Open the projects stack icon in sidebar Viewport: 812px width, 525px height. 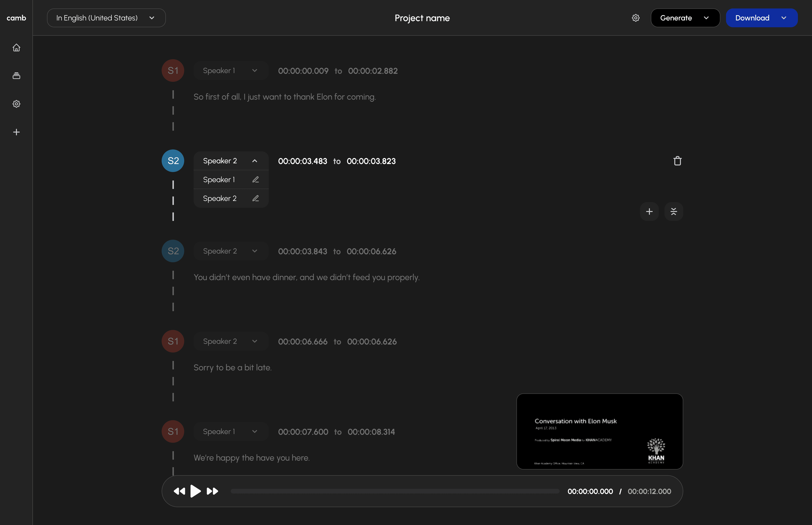(x=16, y=76)
